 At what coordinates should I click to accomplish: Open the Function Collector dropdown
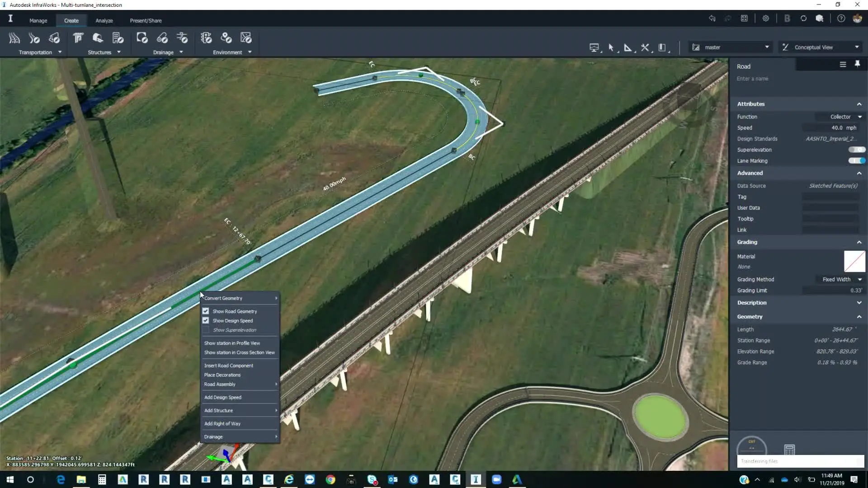click(x=840, y=117)
